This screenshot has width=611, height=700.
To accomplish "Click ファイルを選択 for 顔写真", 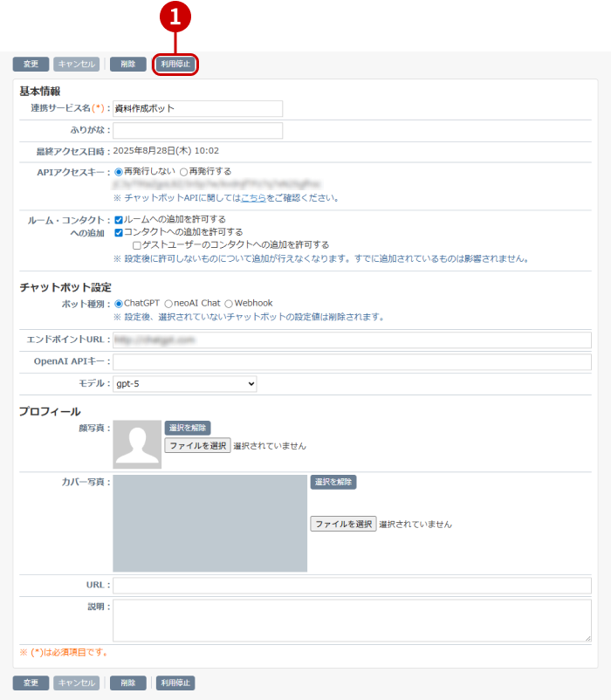I will pyautogui.click(x=197, y=445).
